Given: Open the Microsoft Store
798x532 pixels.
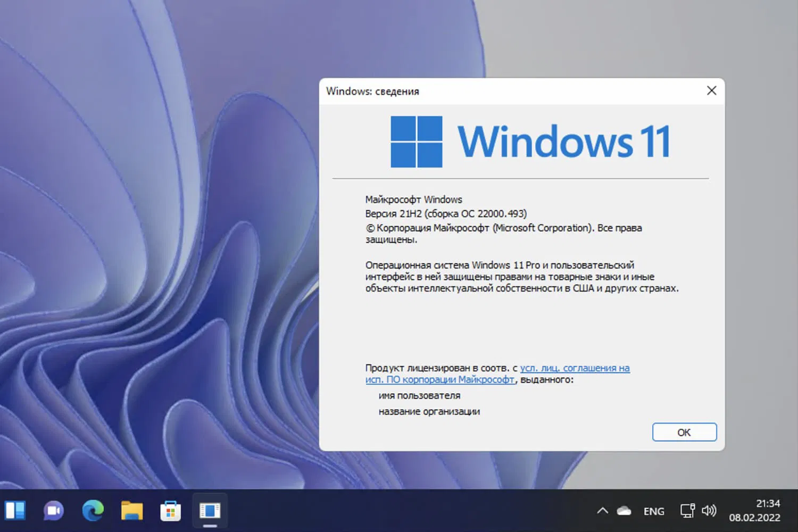Looking at the screenshot, I should 170,510.
